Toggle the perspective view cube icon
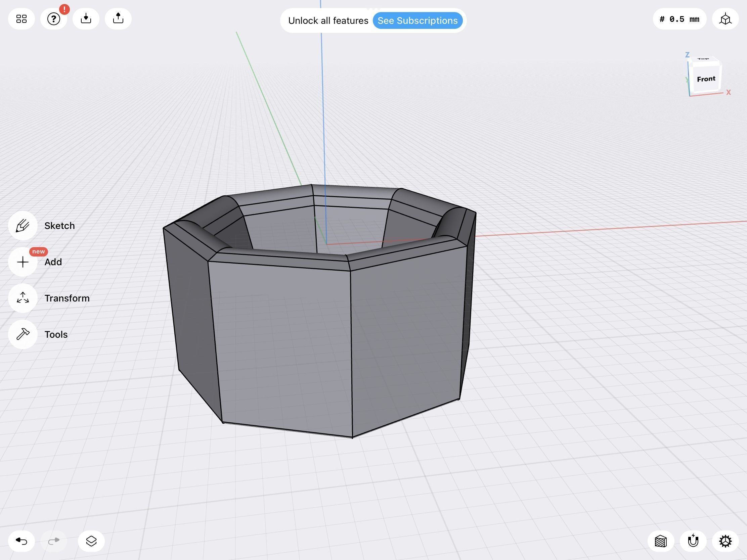Image resolution: width=747 pixels, height=560 pixels. pyautogui.click(x=726, y=19)
